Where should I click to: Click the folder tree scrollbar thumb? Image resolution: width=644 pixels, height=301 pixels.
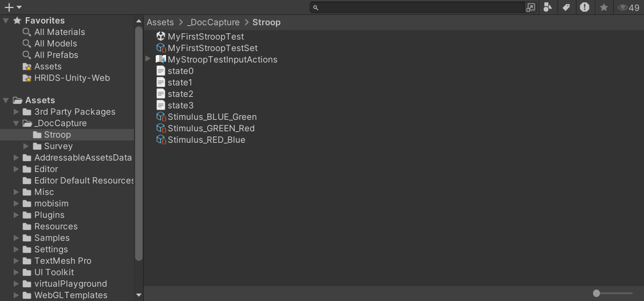point(139,144)
